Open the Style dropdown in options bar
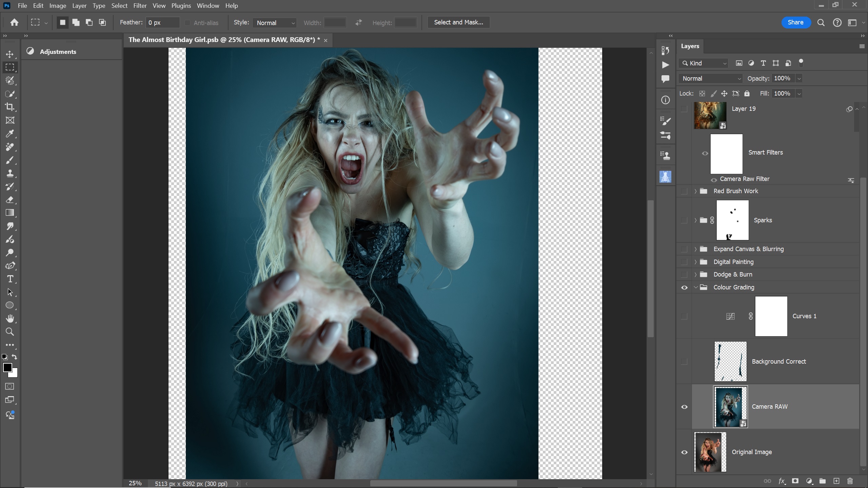Image resolution: width=868 pixels, height=488 pixels. 275,23
